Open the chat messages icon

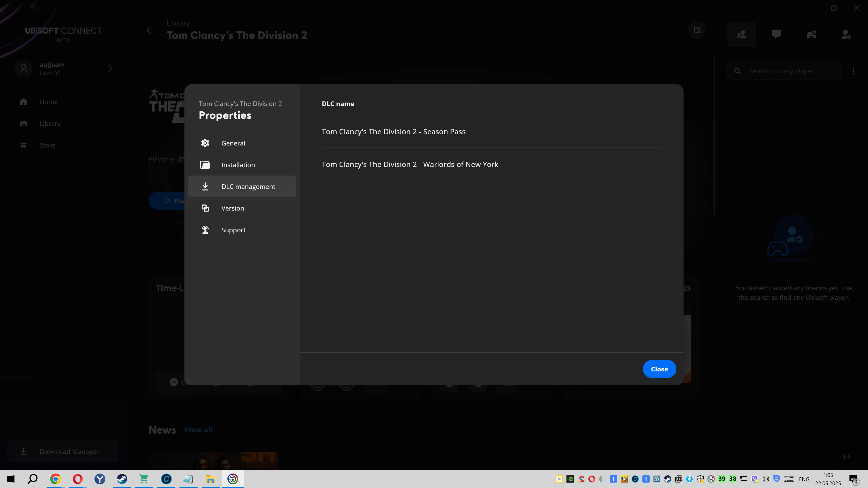[x=776, y=34]
